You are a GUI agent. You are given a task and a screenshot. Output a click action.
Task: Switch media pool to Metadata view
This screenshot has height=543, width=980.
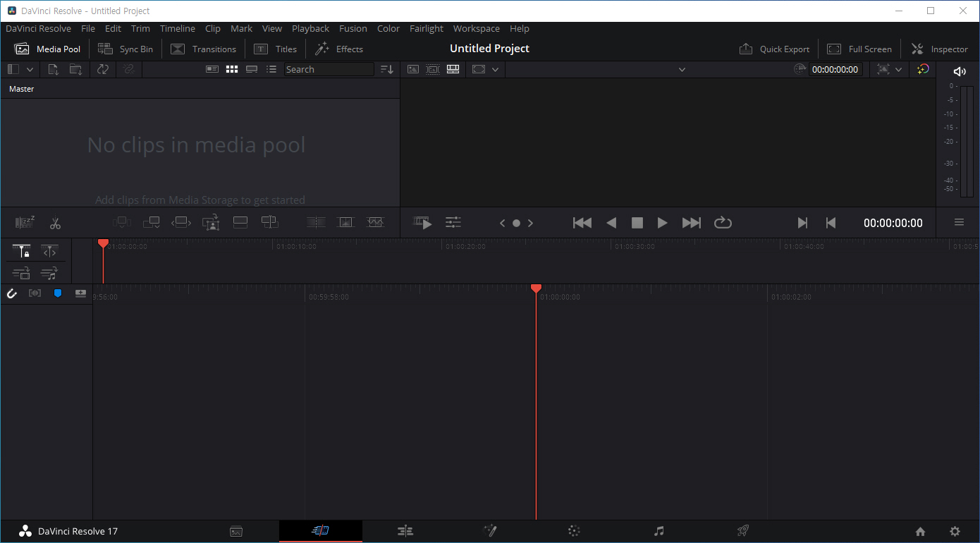click(212, 69)
